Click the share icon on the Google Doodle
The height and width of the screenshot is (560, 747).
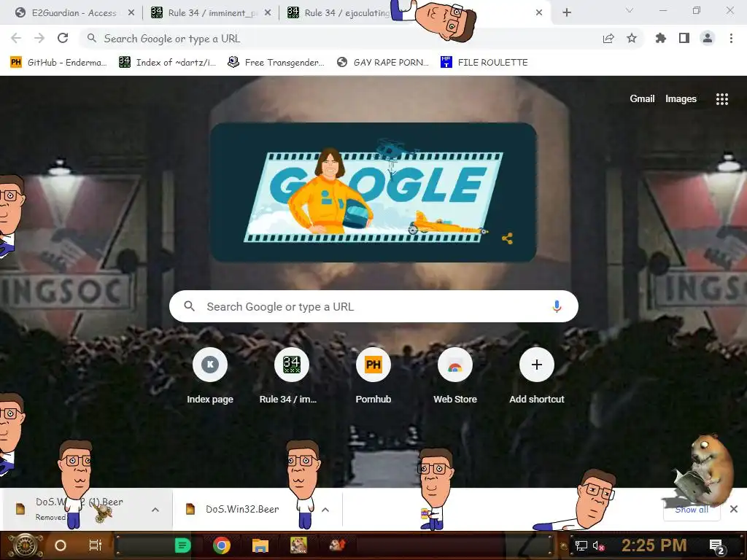[x=508, y=238]
